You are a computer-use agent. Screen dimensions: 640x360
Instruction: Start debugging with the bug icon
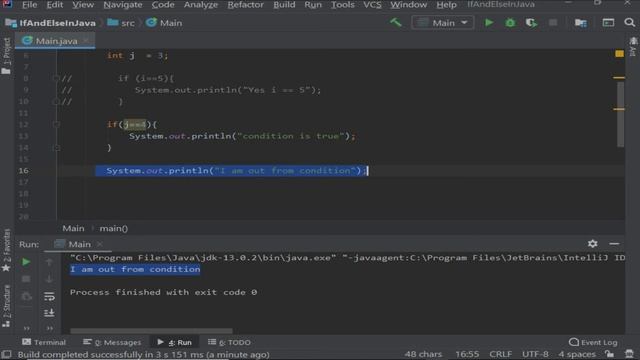(x=510, y=23)
